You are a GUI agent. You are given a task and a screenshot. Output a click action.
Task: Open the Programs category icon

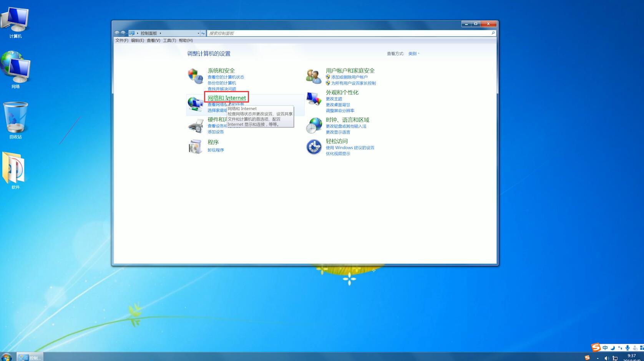coord(195,146)
